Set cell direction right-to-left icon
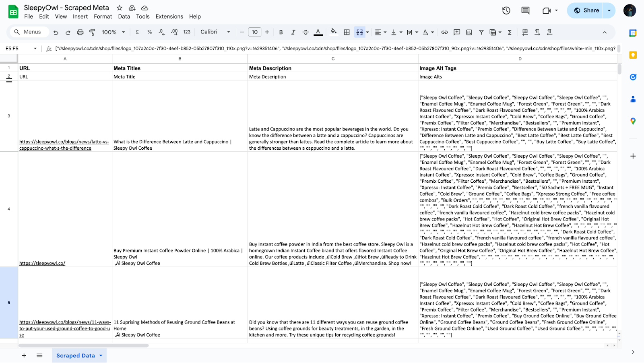This screenshot has width=644, height=363. coord(549,32)
